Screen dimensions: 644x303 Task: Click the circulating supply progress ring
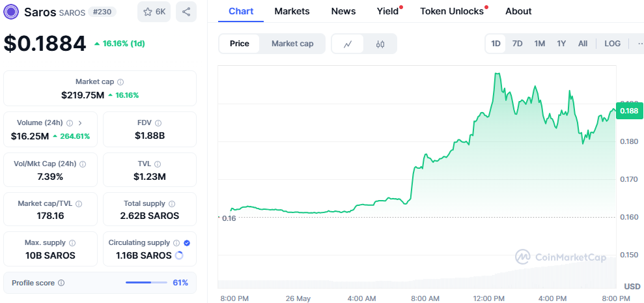[x=179, y=255]
